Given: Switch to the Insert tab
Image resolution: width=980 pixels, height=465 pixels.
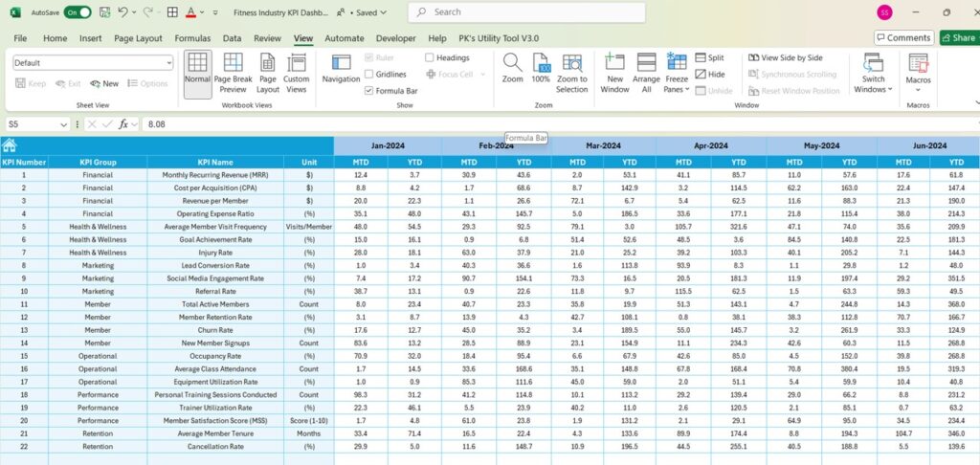Looking at the screenshot, I should click(x=91, y=38).
